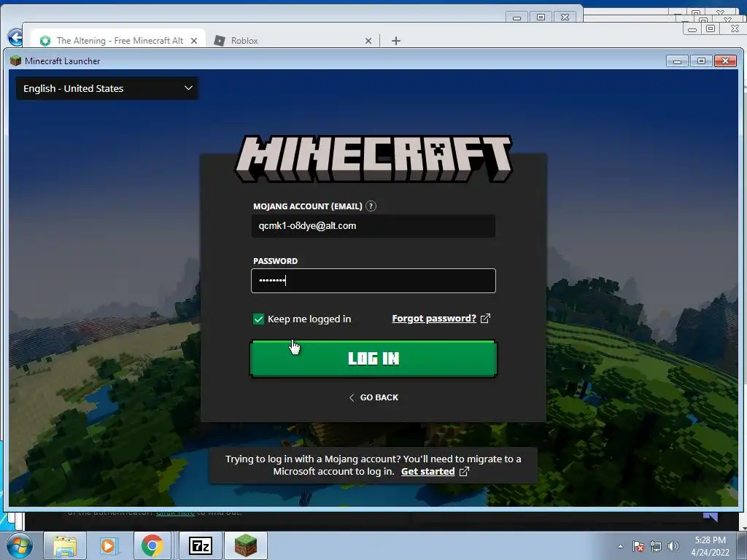This screenshot has width=747, height=560.
Task: Select the Minecraft Launcher taskbar button
Action: coord(246,545)
